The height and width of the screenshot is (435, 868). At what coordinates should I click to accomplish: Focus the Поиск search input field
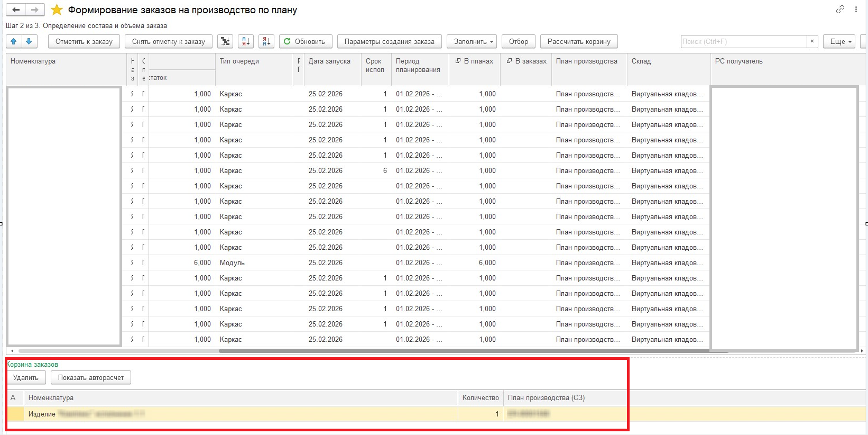(743, 41)
